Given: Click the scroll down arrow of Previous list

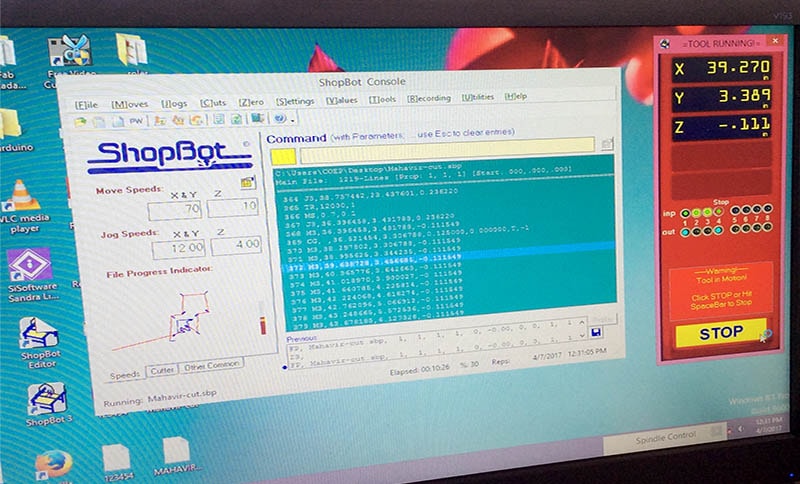Looking at the screenshot, I should 582,335.
